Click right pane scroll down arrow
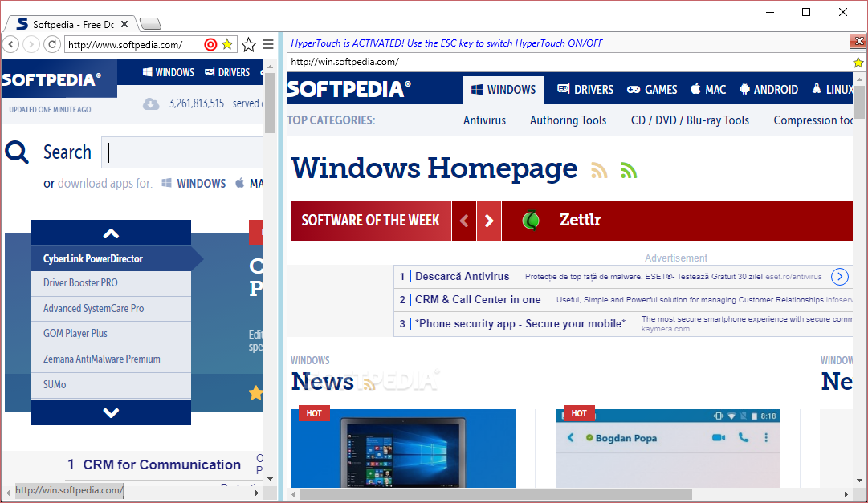The width and height of the screenshot is (868, 503). pyautogui.click(x=859, y=481)
